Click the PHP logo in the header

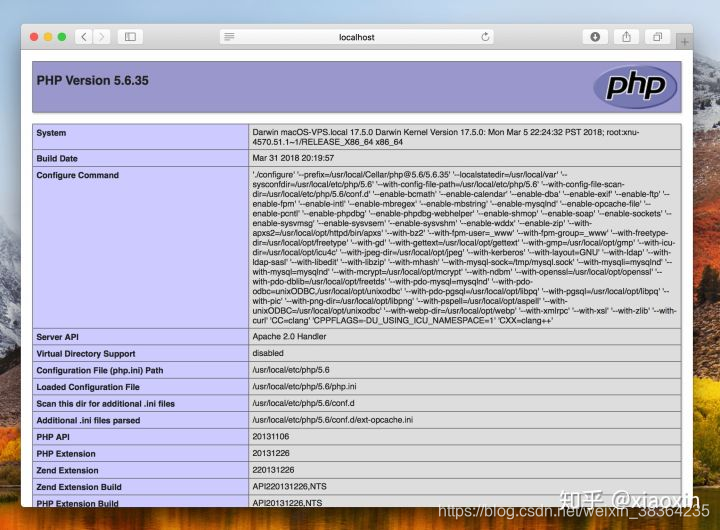tap(635, 86)
